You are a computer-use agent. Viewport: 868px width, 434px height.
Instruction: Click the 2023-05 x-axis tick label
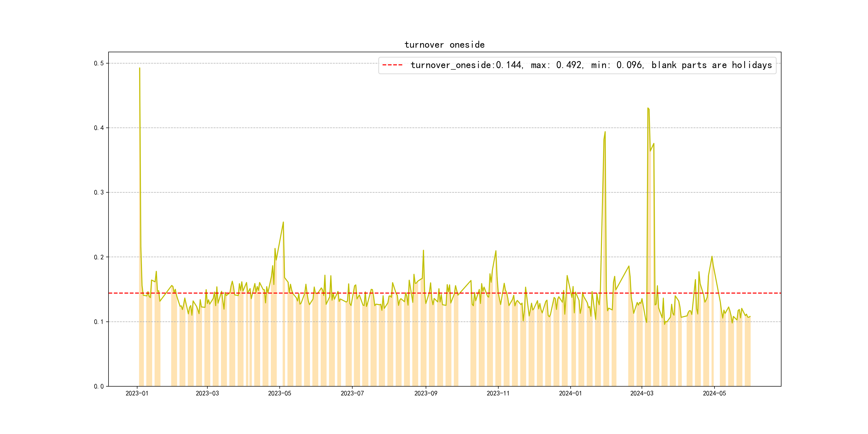(279, 393)
